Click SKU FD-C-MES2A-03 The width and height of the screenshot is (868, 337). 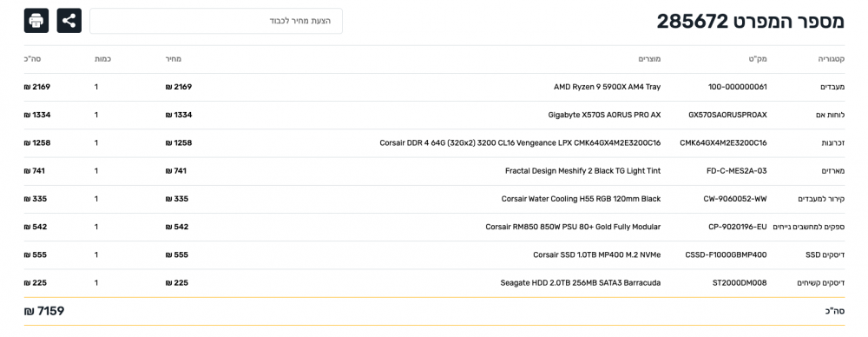(737, 171)
